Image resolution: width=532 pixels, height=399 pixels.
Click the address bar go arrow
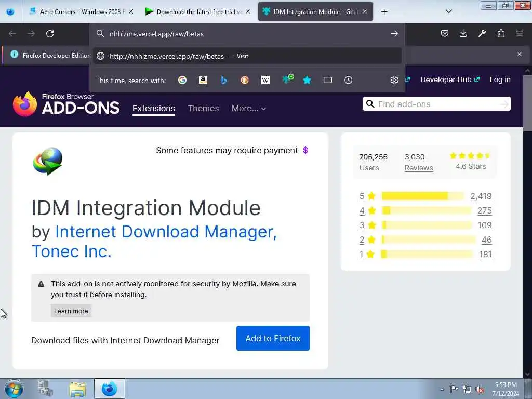click(394, 34)
